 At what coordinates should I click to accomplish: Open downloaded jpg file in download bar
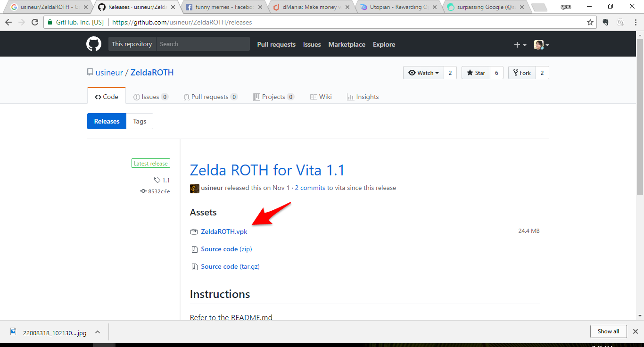click(x=49, y=332)
